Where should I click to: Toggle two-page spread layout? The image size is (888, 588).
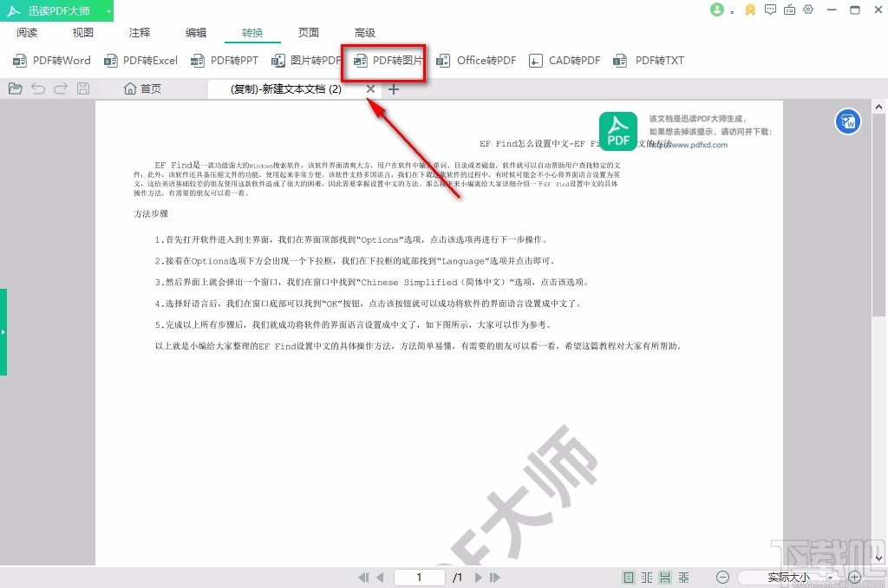point(647,576)
